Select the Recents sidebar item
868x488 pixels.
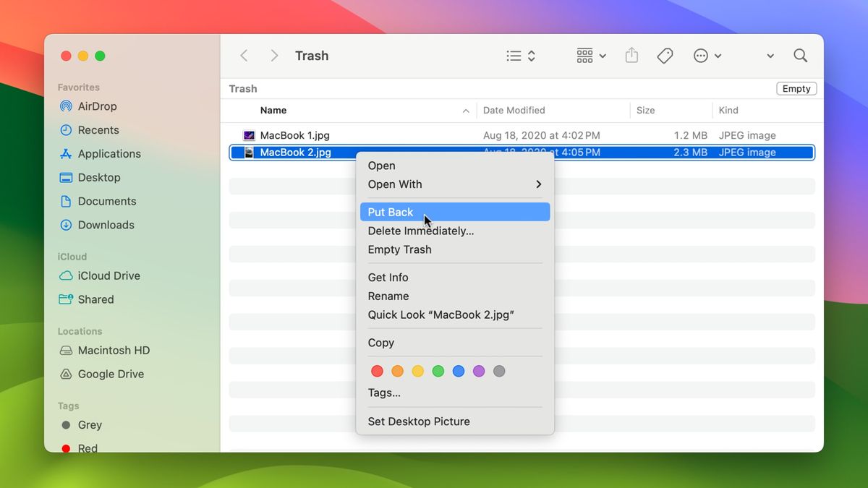97,130
